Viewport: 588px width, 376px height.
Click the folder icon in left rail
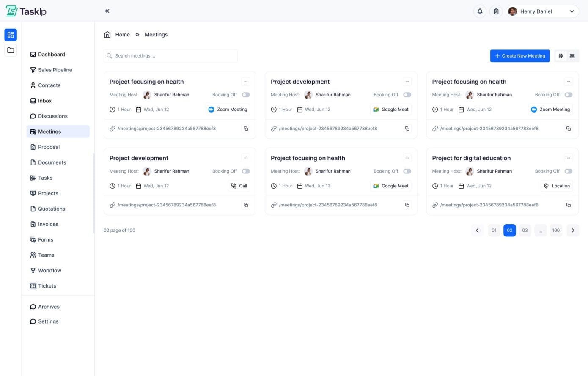[x=11, y=50]
